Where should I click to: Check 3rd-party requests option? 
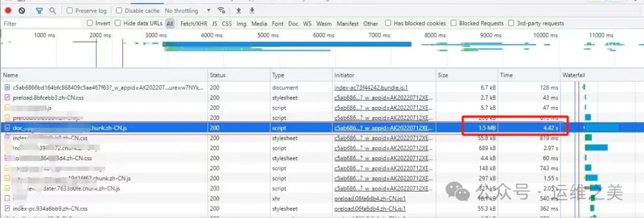pos(512,23)
